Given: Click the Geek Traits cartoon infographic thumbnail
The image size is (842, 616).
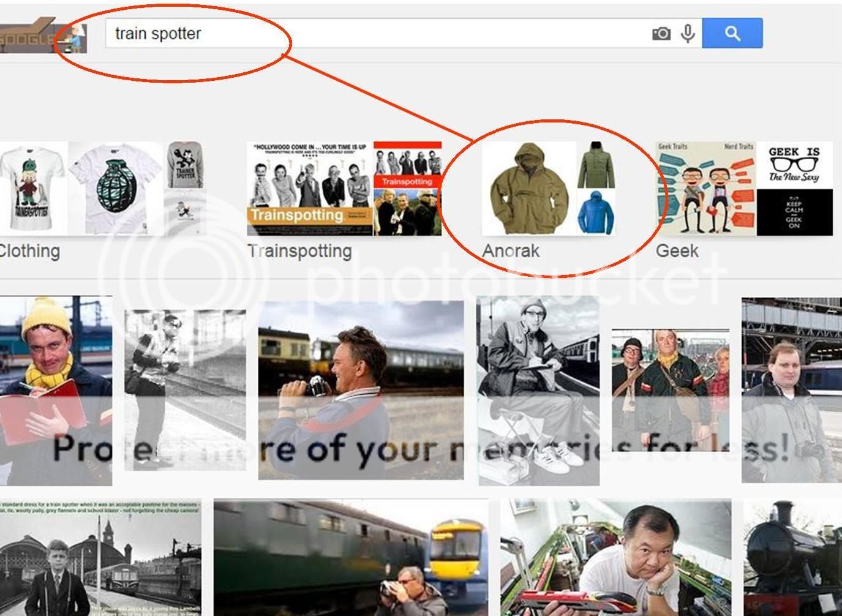Looking at the screenshot, I should 705,189.
